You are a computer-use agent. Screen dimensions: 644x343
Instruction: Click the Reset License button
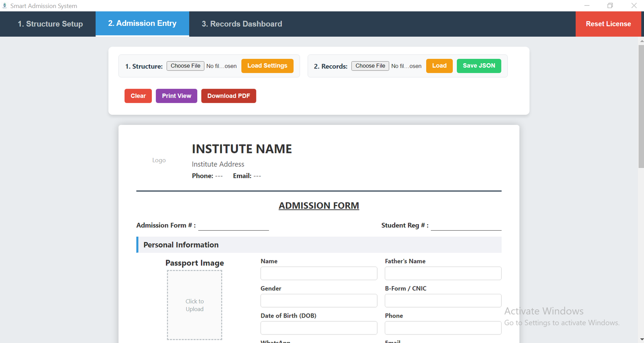[x=608, y=24]
